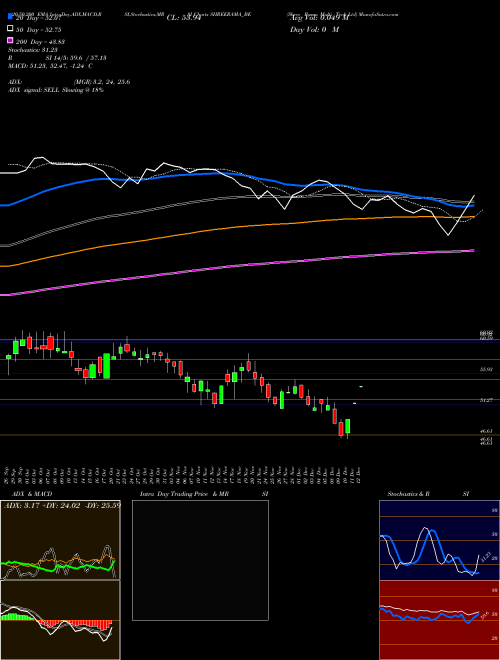Viewport: 500px width, 660px height.
Task: Click the 'CL: 53.94' closing price text
Action: (183, 18)
